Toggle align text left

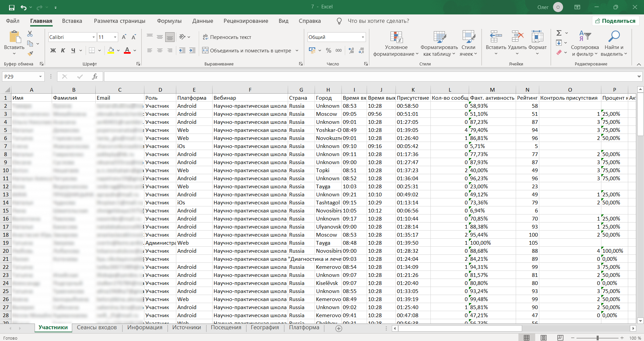pyautogui.click(x=150, y=50)
